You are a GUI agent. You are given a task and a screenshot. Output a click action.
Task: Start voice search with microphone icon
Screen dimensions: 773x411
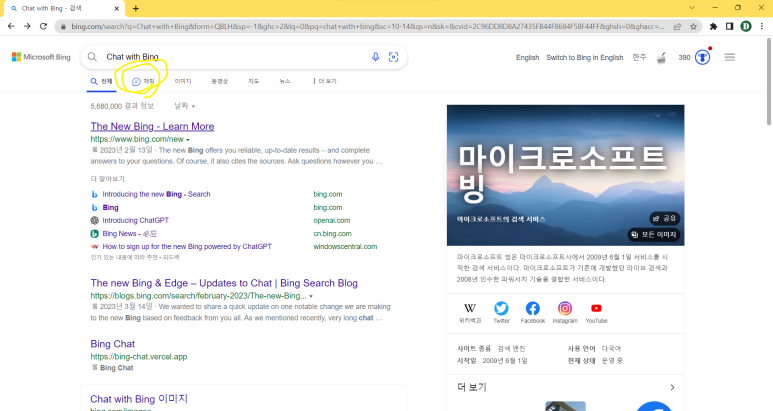click(376, 57)
